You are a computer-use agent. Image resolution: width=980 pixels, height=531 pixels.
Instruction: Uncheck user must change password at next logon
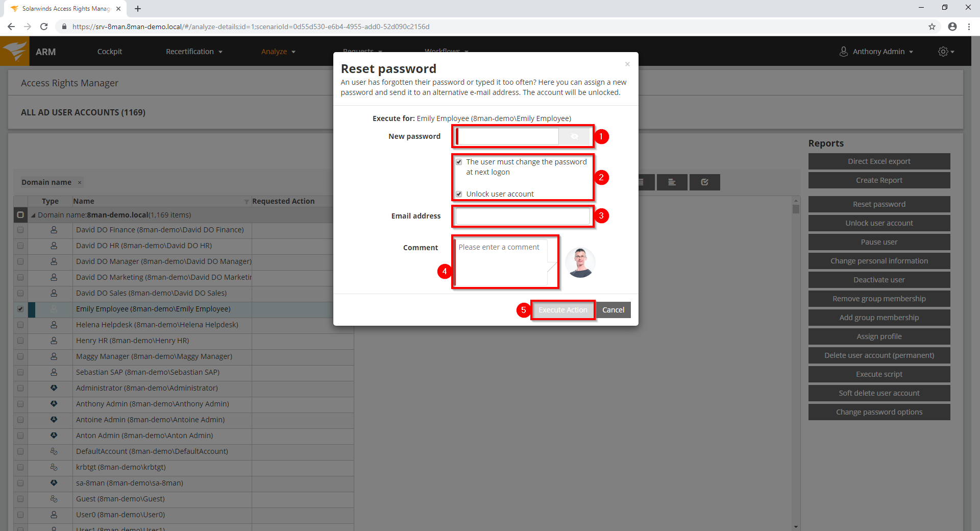pyautogui.click(x=459, y=162)
